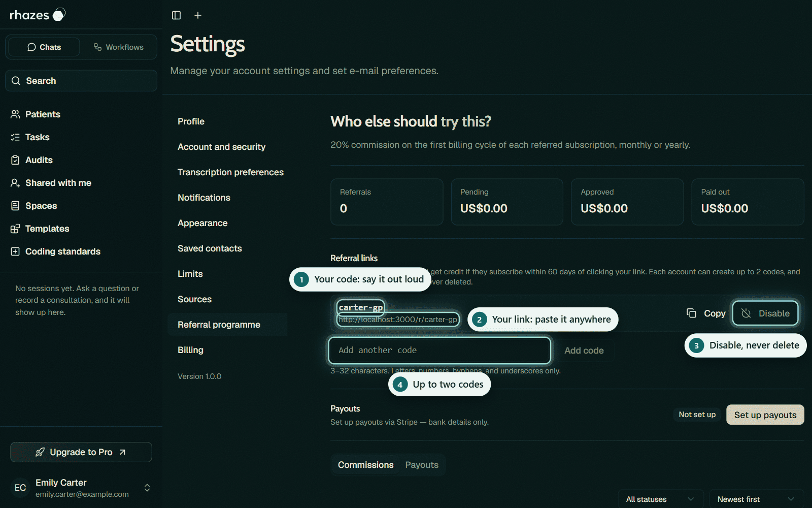Open Spaces in sidebar

(81, 206)
